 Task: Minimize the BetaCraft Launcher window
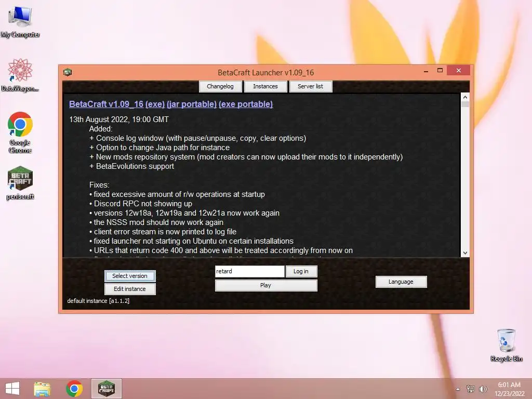pyautogui.click(x=426, y=71)
